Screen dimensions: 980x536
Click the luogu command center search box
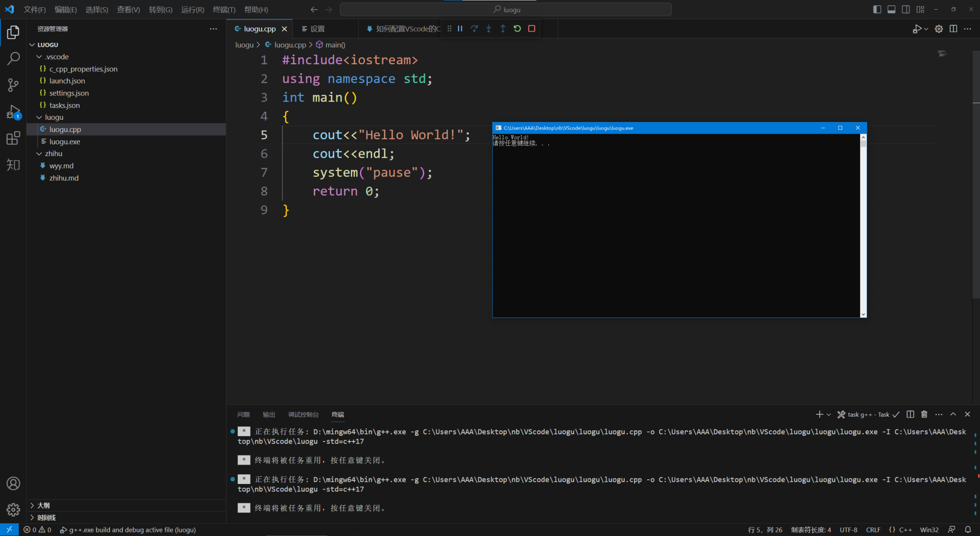tap(506, 9)
